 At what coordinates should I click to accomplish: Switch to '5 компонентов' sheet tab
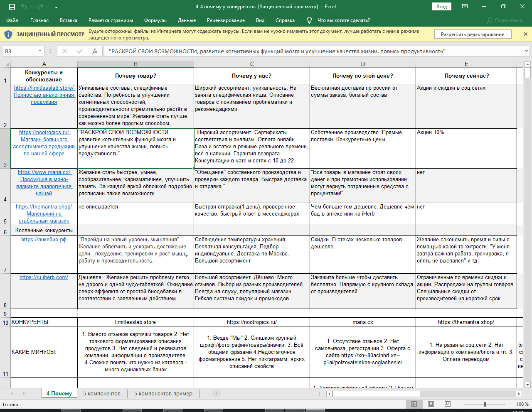tap(102, 394)
